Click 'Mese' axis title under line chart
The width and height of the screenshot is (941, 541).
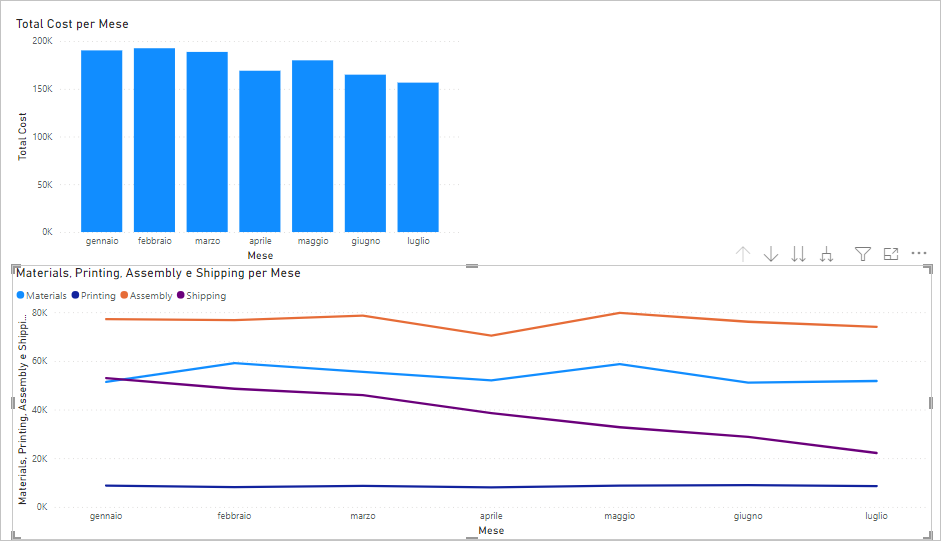pyautogui.click(x=491, y=530)
